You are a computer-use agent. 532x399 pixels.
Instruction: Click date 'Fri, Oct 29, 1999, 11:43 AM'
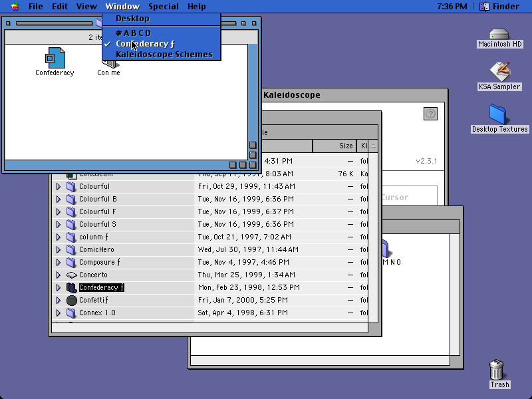tap(247, 186)
